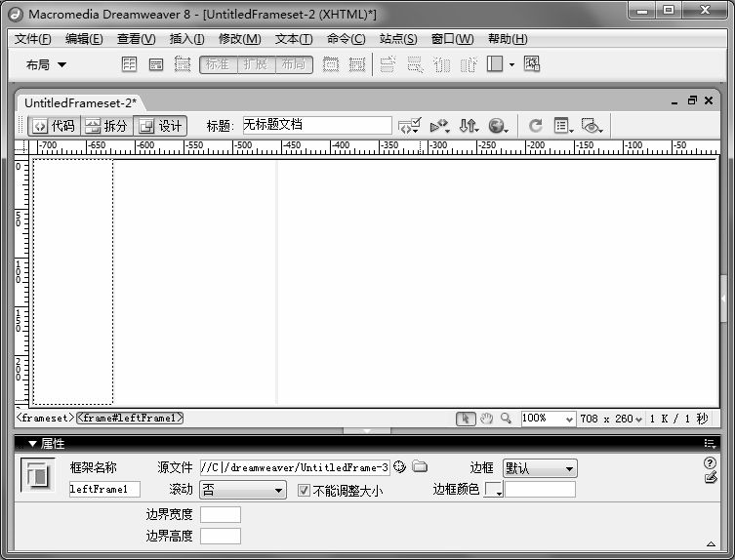735x560 pixels.
Task: Click the browse folder icon for 源文件
Action: pyautogui.click(x=420, y=466)
